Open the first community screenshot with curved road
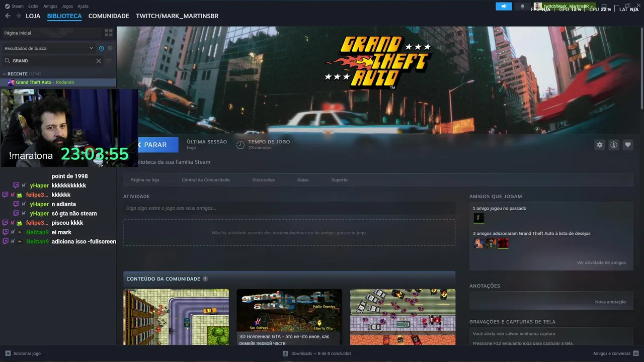 (x=176, y=317)
